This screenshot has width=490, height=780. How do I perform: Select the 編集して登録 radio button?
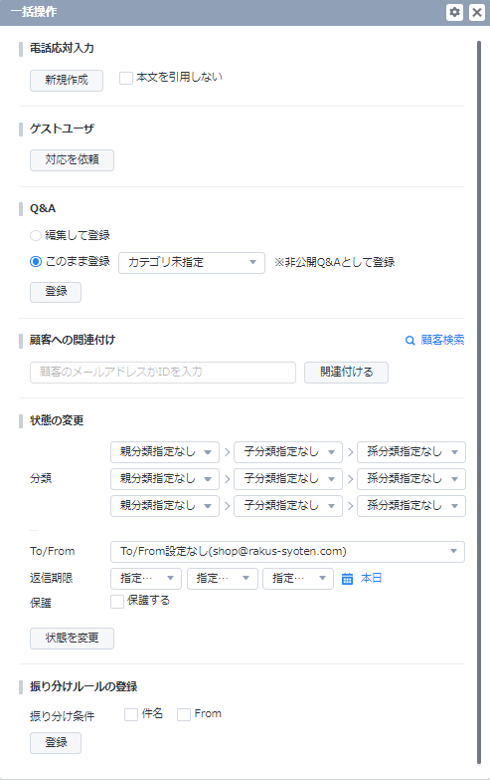pos(36,235)
